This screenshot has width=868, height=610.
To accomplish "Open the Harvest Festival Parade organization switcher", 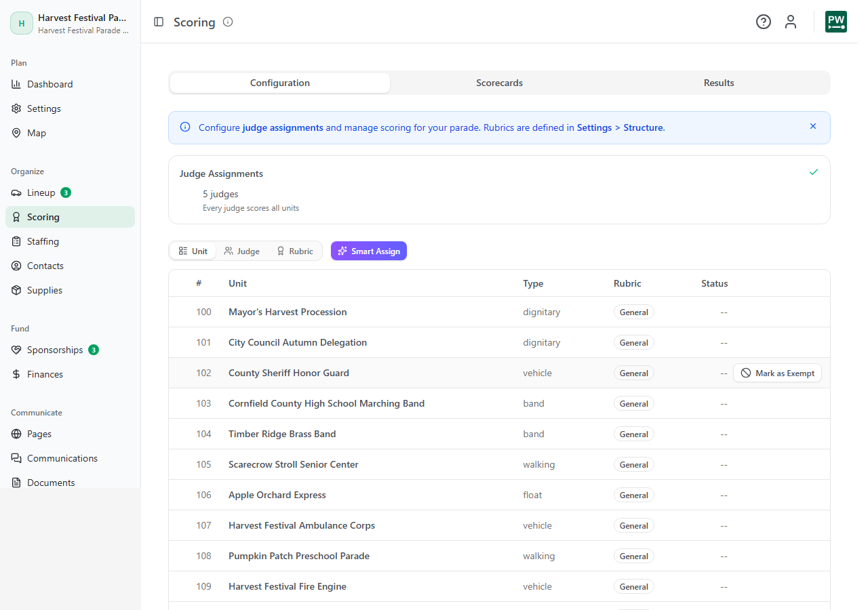I will coord(71,23).
